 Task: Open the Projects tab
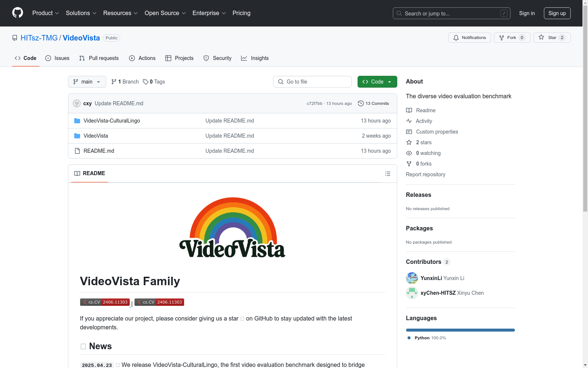(x=179, y=58)
